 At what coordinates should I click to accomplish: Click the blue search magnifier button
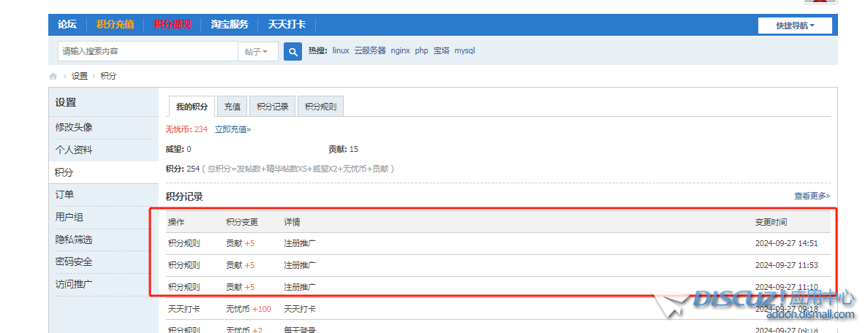tap(293, 51)
